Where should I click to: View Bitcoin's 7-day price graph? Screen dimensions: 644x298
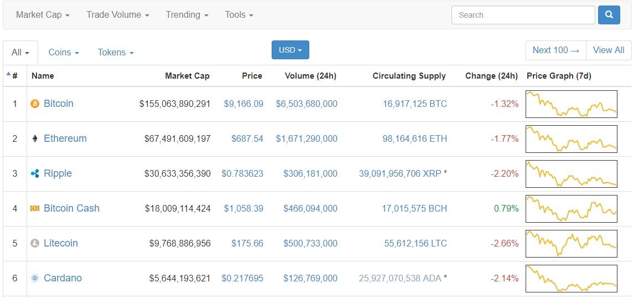tap(572, 104)
